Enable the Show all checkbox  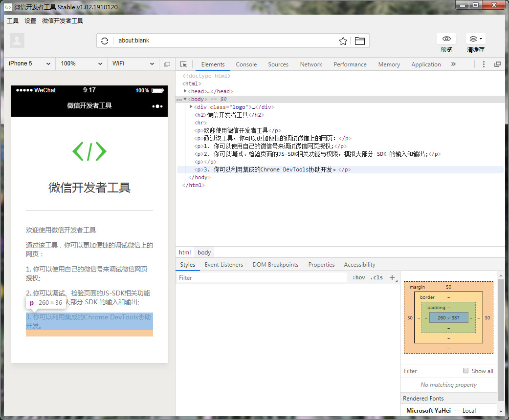466,371
